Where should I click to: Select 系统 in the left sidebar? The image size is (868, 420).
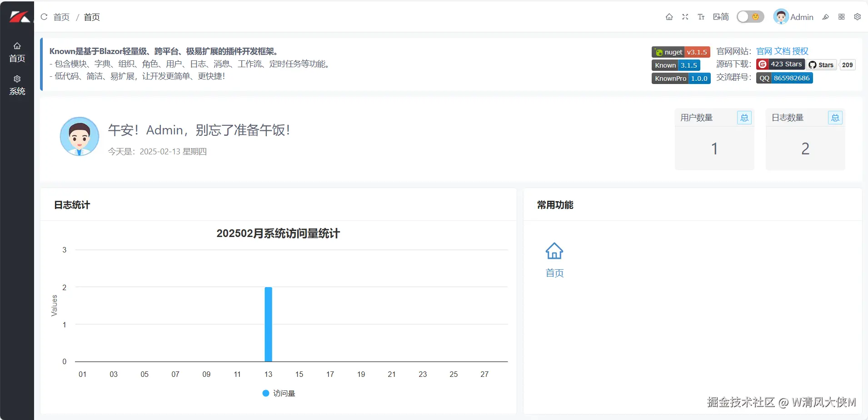click(17, 85)
